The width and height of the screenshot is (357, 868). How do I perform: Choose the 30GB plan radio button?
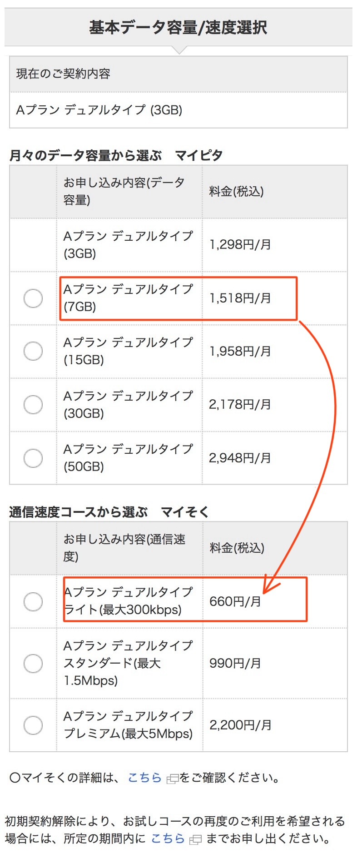tap(33, 404)
